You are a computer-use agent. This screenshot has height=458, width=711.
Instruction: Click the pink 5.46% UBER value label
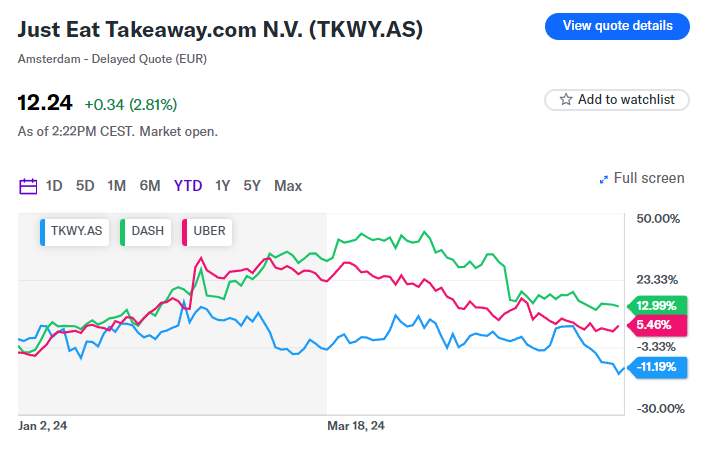point(654,325)
